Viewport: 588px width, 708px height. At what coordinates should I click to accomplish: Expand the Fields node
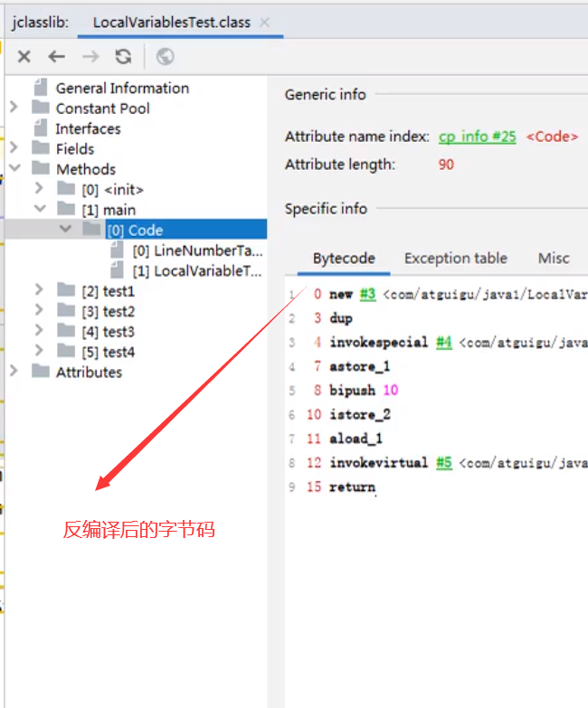[x=14, y=147]
